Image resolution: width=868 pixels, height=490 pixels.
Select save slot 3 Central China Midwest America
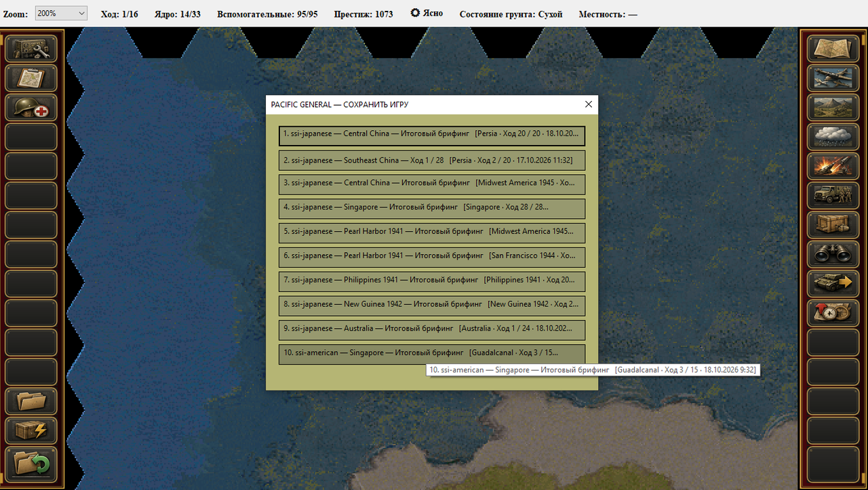coord(432,185)
